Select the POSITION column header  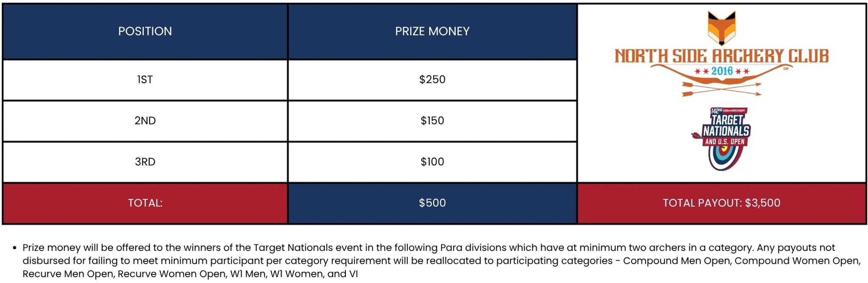tap(145, 31)
